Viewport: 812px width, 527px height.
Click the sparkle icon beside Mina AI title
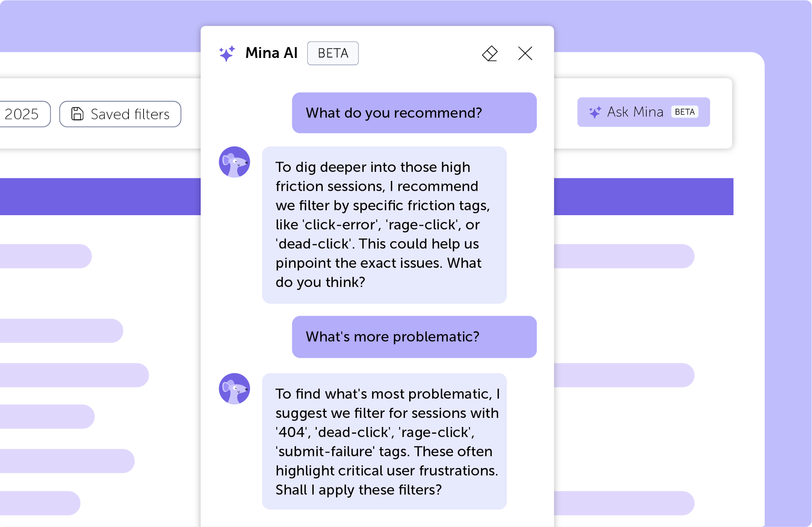pos(227,54)
